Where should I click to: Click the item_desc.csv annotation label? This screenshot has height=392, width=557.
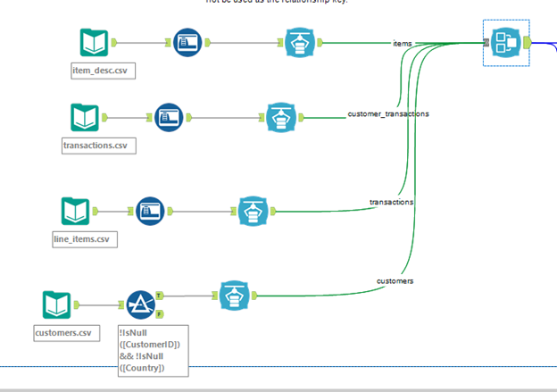(103, 71)
